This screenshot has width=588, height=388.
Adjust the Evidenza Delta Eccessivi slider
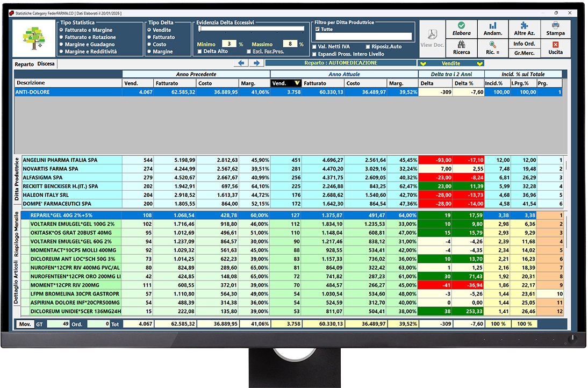click(x=200, y=30)
